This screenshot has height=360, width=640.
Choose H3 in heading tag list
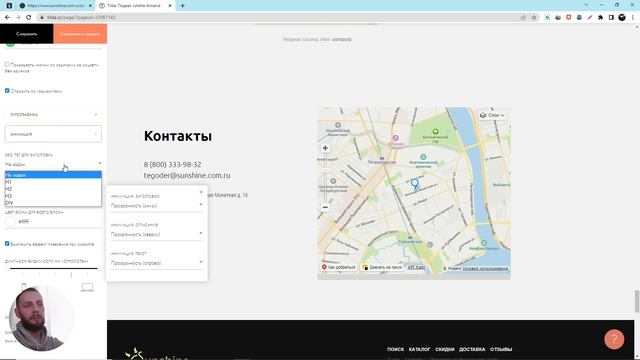point(53,196)
